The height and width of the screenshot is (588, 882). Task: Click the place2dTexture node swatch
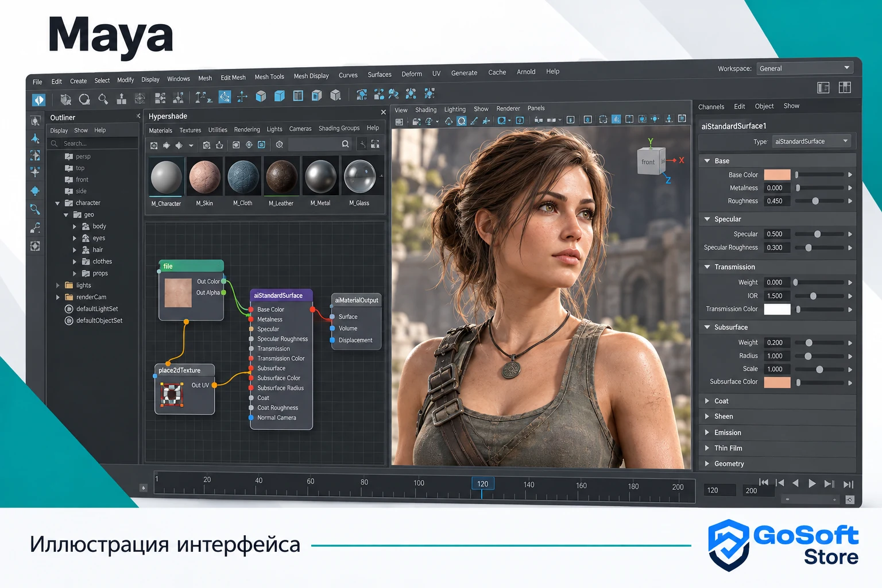pyautogui.click(x=172, y=394)
